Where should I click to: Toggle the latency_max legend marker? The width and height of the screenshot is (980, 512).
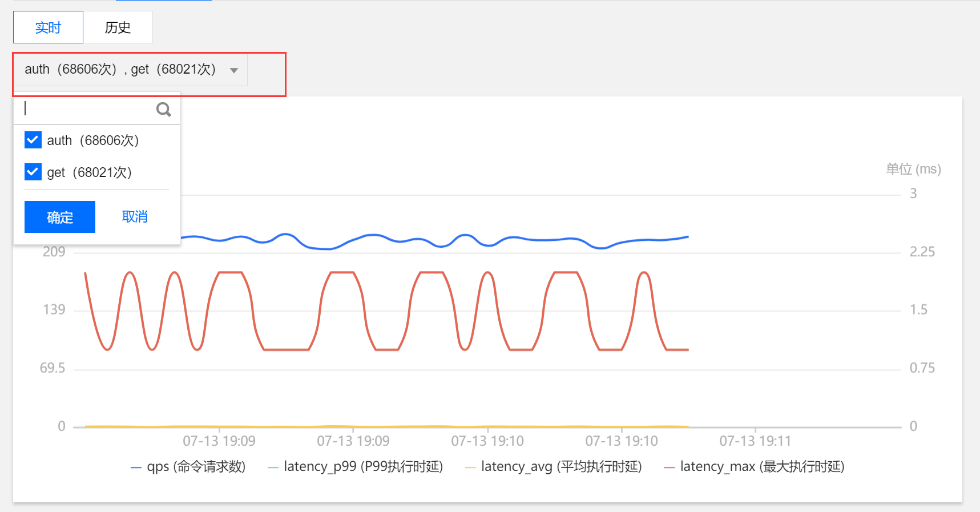[670, 467]
